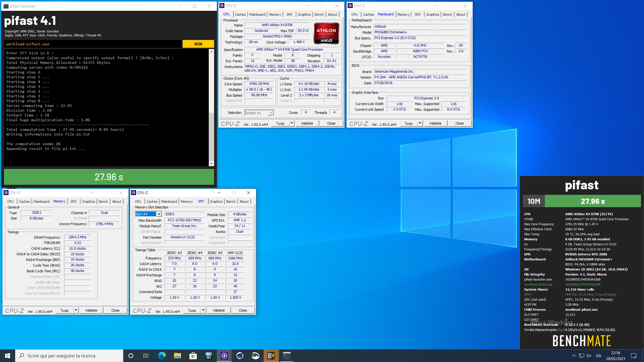
Task: Show hidden system tray icons
Action: (x=574, y=356)
